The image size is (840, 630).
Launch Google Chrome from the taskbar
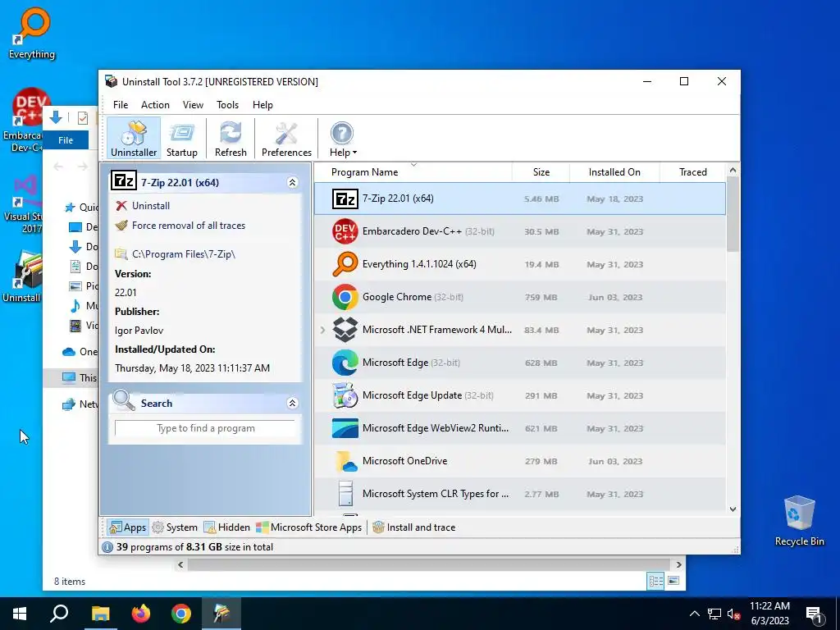[x=181, y=614]
